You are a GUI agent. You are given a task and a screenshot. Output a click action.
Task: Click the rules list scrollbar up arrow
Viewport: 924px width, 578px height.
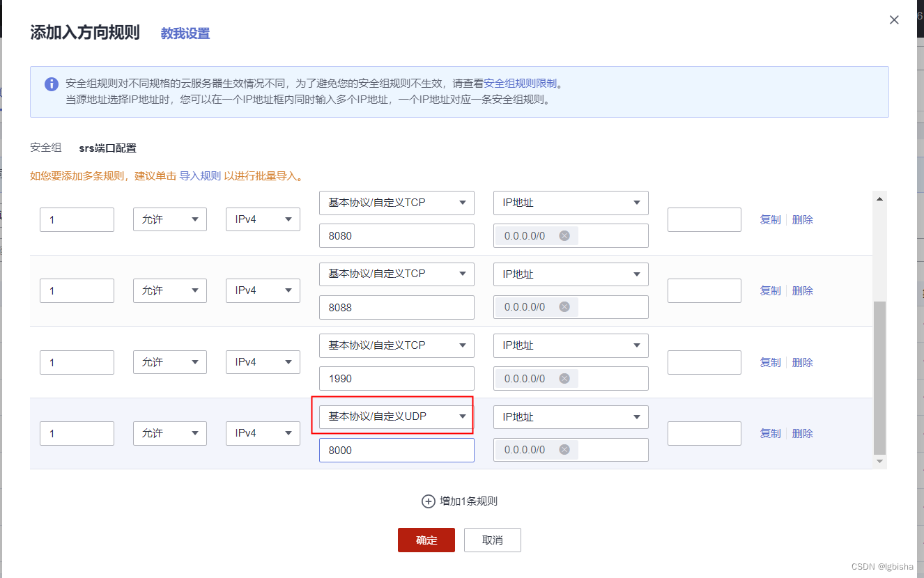[879, 198]
